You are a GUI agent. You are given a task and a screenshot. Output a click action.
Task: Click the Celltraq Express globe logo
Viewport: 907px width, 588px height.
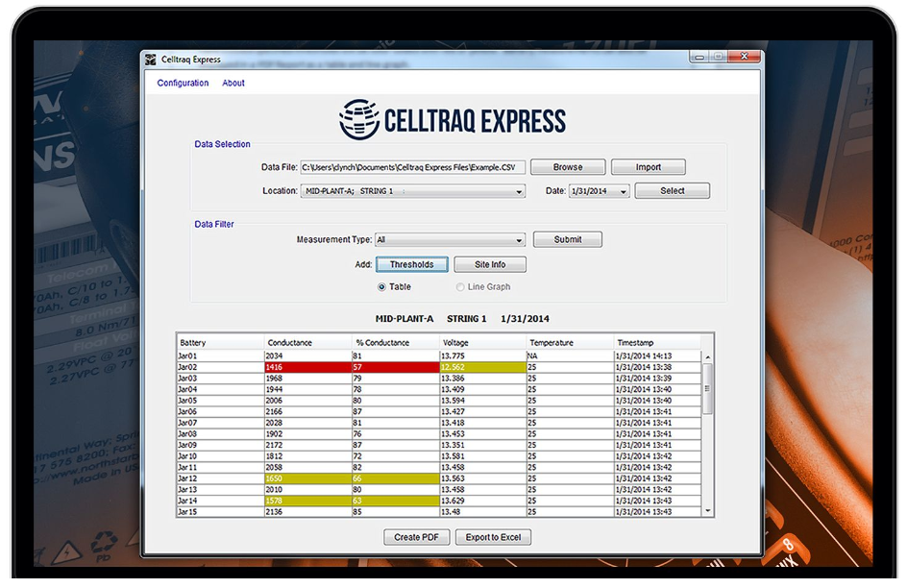[359, 120]
